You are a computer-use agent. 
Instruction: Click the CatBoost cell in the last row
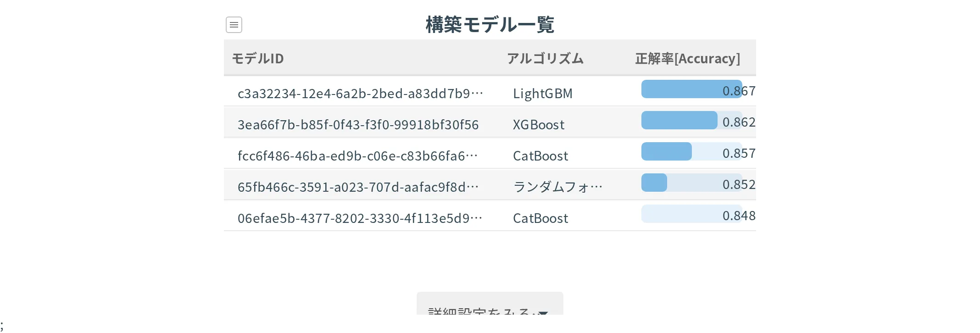540,218
